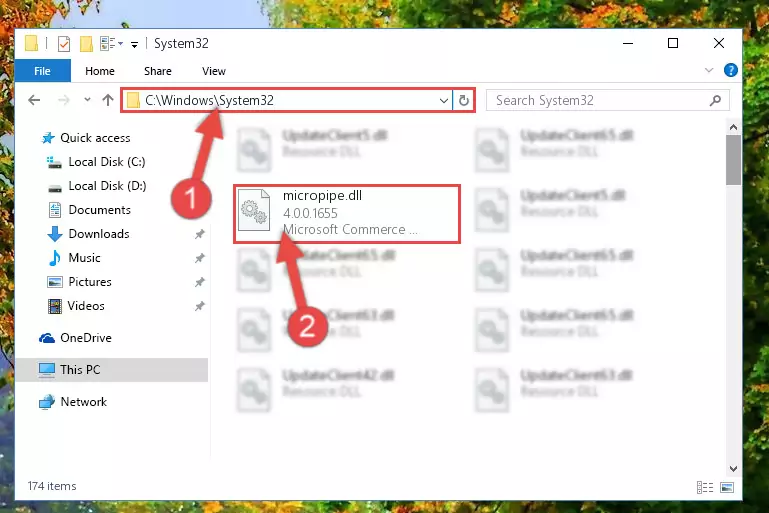Open the Customize Quick Access Toolbar dropdown
This screenshot has width=769, height=513.
click(x=134, y=45)
